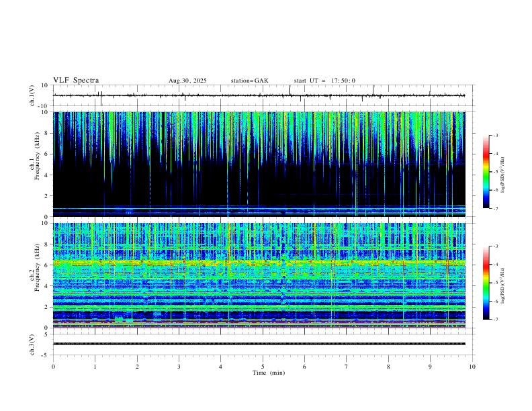This screenshot has height=411, width=532.
Task: Click time axis tick label "2"
Action: pyautogui.click(x=137, y=367)
